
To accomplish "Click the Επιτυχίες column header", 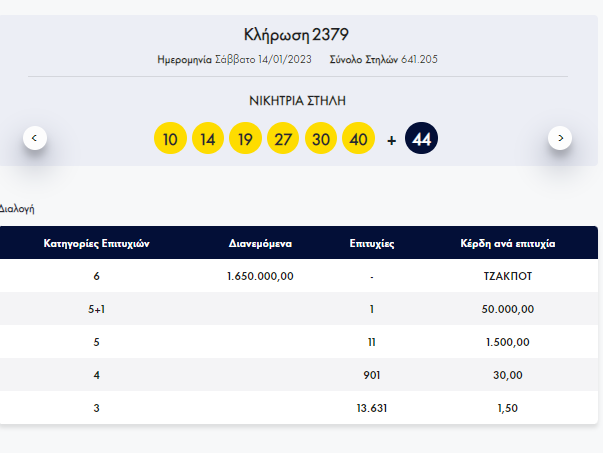I will coord(372,243).
